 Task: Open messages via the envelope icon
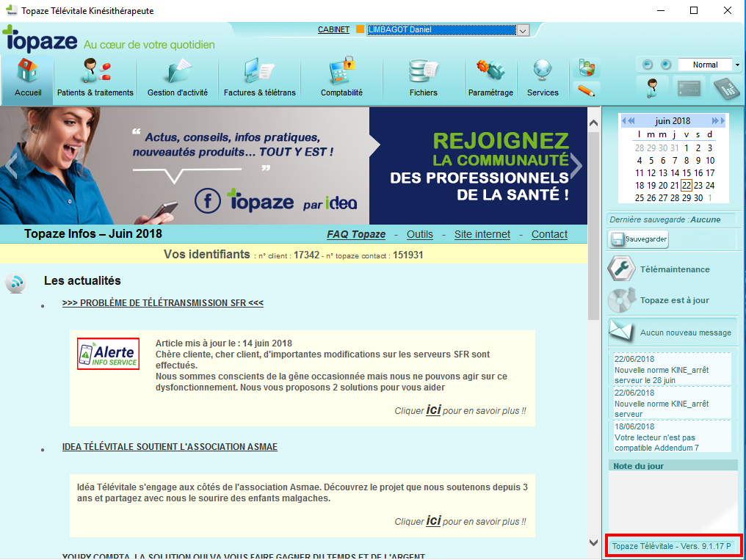[x=621, y=331]
